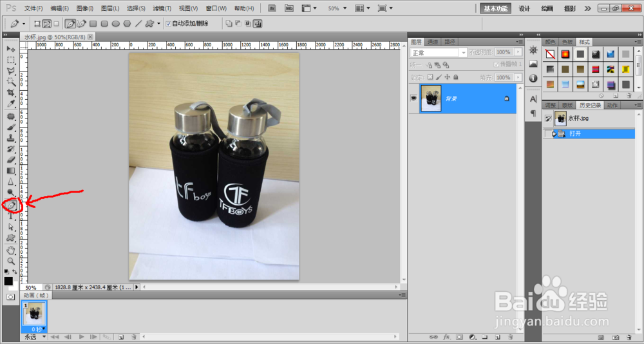Enable the Paths mode in options bar

click(47, 24)
